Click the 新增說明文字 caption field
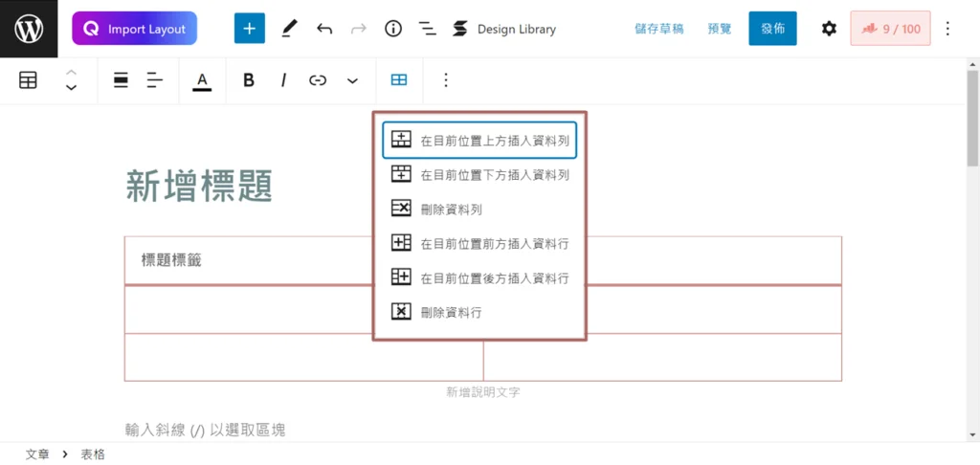The height and width of the screenshot is (465, 980). 483,392
